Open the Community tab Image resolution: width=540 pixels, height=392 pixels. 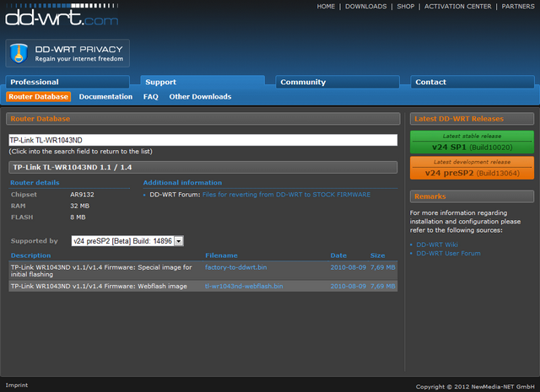click(x=303, y=82)
